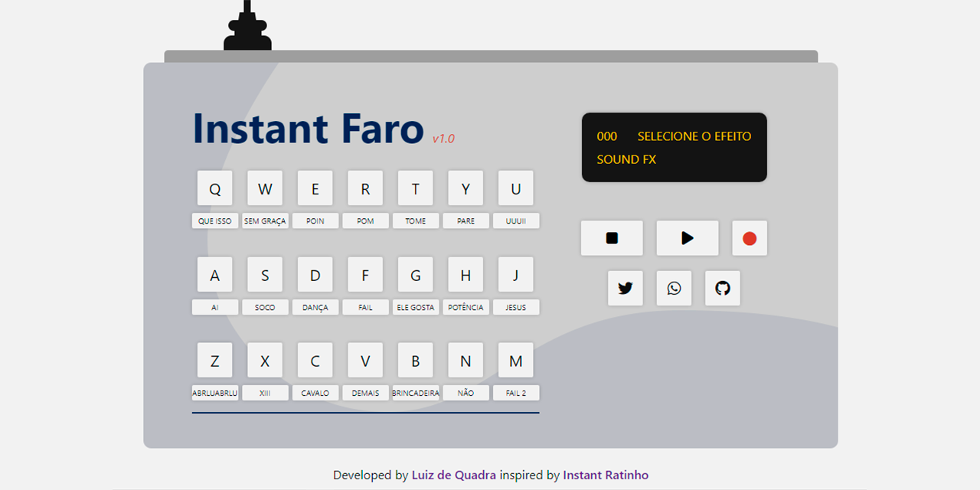Open the Instant Ratinho inspiration link

tap(605, 475)
